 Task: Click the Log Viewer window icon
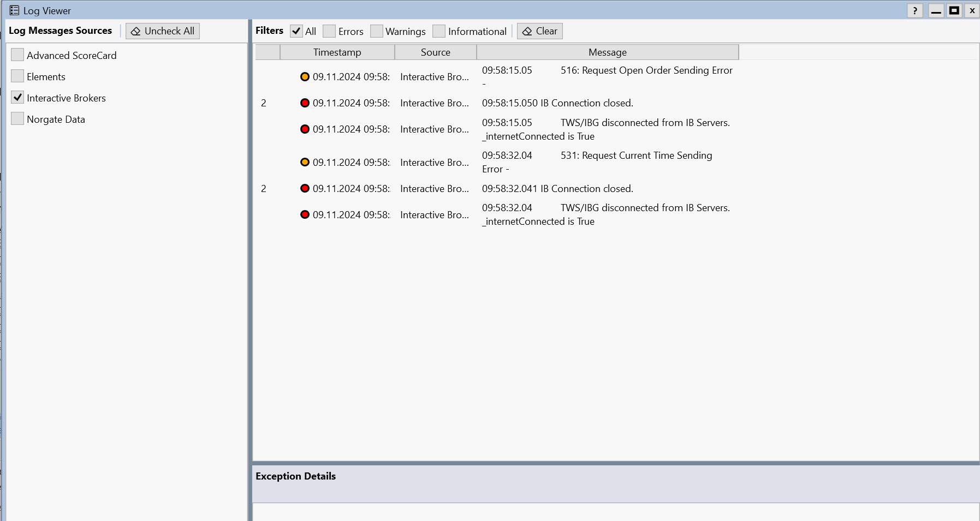coord(14,10)
